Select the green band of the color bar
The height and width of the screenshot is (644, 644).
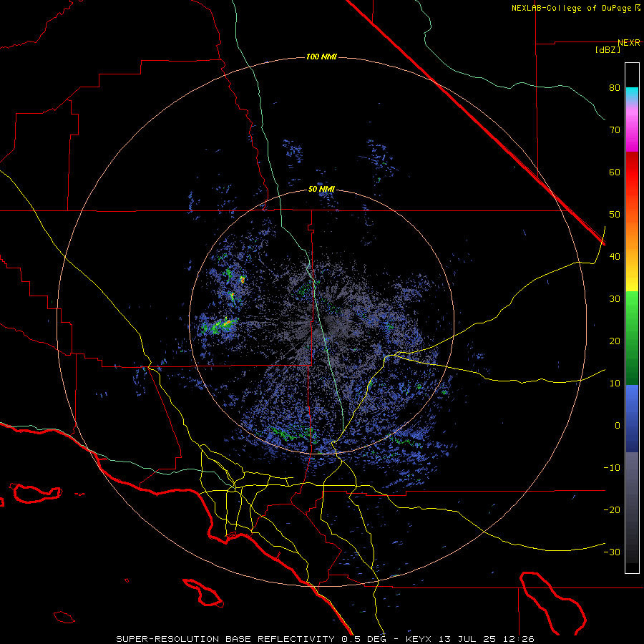632,338
